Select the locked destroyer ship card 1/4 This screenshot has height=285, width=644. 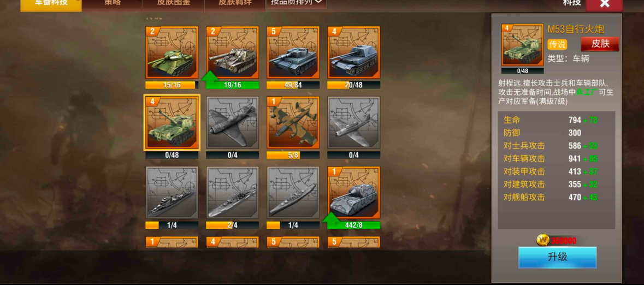172,193
